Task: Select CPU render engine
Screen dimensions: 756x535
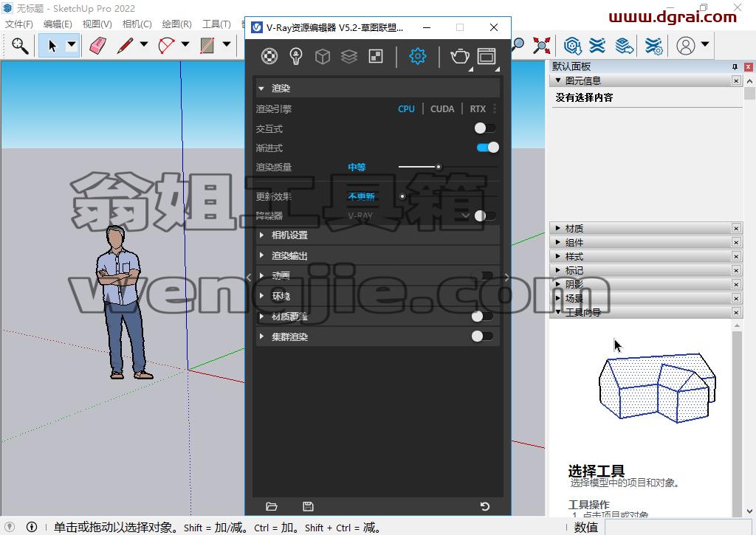Action: pos(406,109)
